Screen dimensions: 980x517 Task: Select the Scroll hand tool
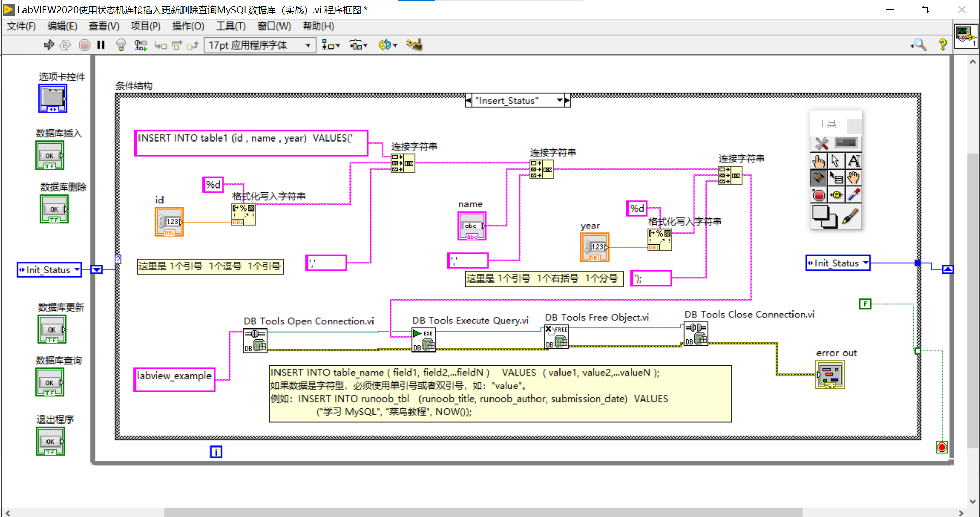(854, 178)
